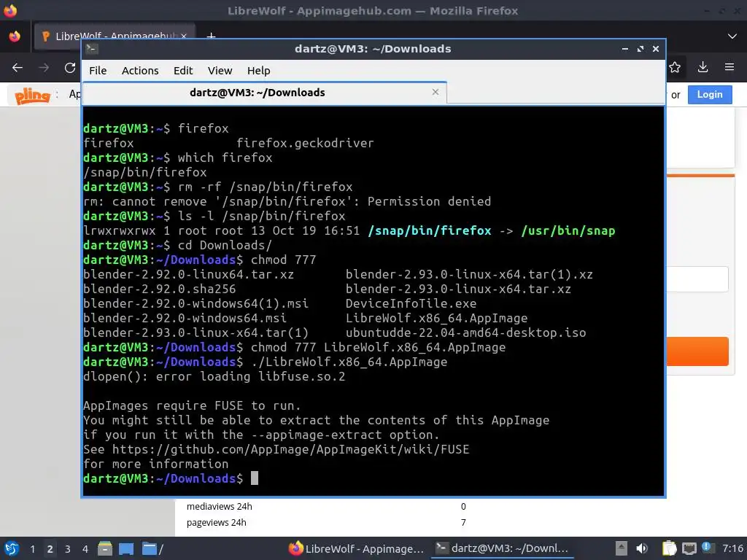Close the LibreWolf - Appimagehub browser tab
Viewport: 747px width, 560px height.
coord(184,36)
